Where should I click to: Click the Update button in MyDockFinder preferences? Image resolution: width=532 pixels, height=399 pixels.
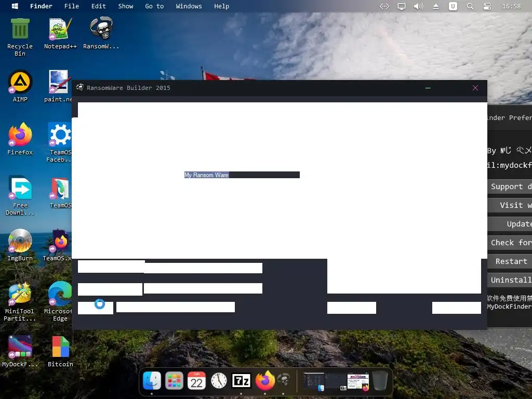point(510,224)
